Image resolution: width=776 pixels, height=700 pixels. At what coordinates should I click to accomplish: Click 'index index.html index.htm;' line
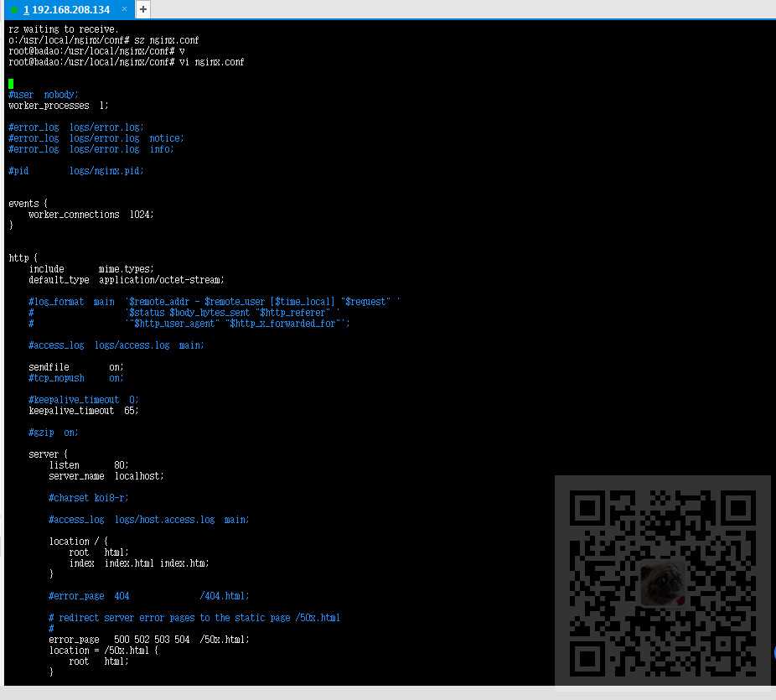click(138, 563)
